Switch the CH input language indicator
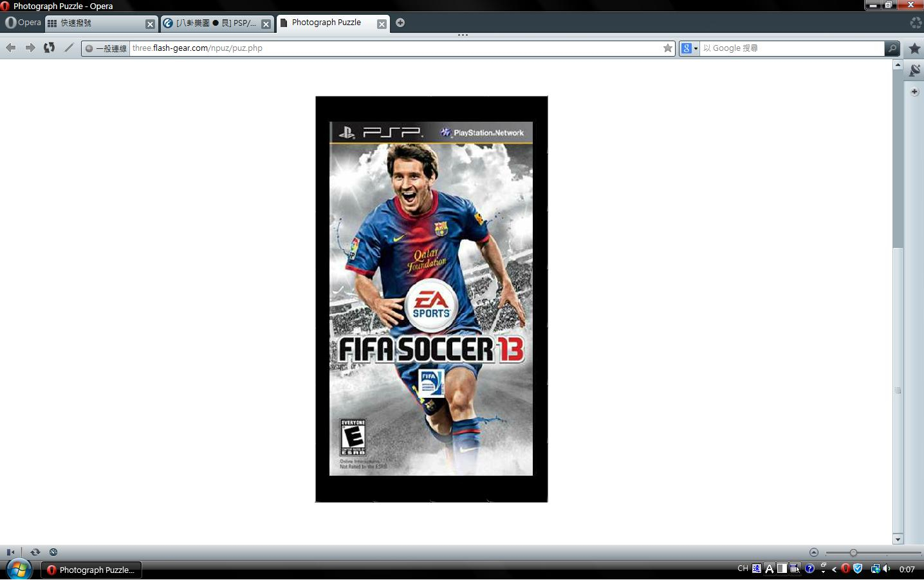The image size is (924, 580). coord(743,568)
